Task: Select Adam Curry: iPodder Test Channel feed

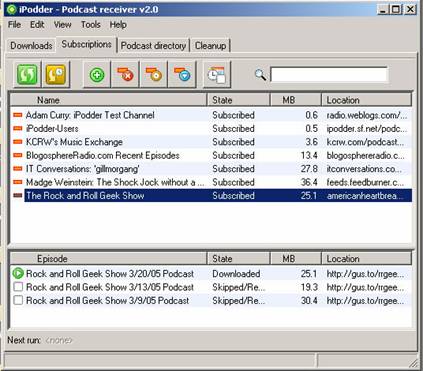Action: click(x=211, y=115)
